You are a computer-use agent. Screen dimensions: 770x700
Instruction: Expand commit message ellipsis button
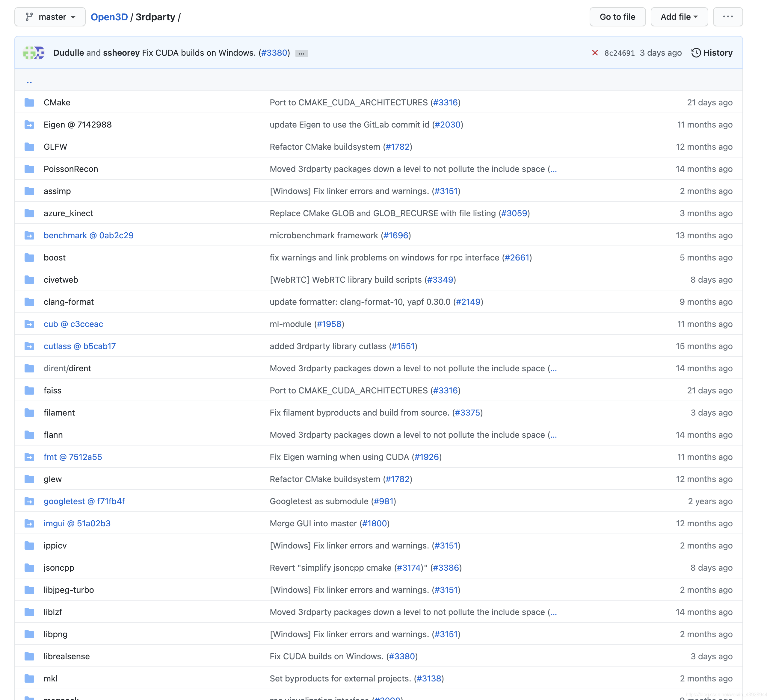point(301,53)
